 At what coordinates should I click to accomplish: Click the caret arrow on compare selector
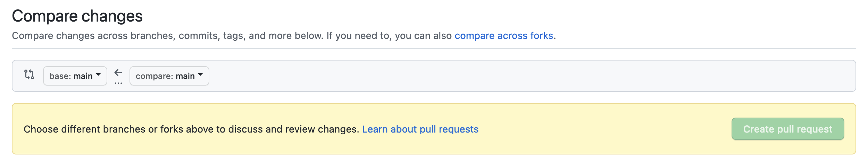click(x=200, y=74)
